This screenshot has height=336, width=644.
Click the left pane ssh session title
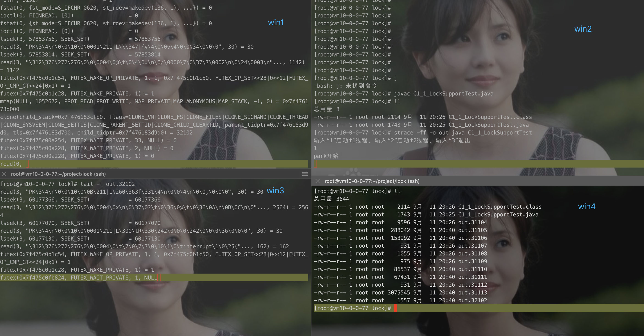[x=58, y=174]
